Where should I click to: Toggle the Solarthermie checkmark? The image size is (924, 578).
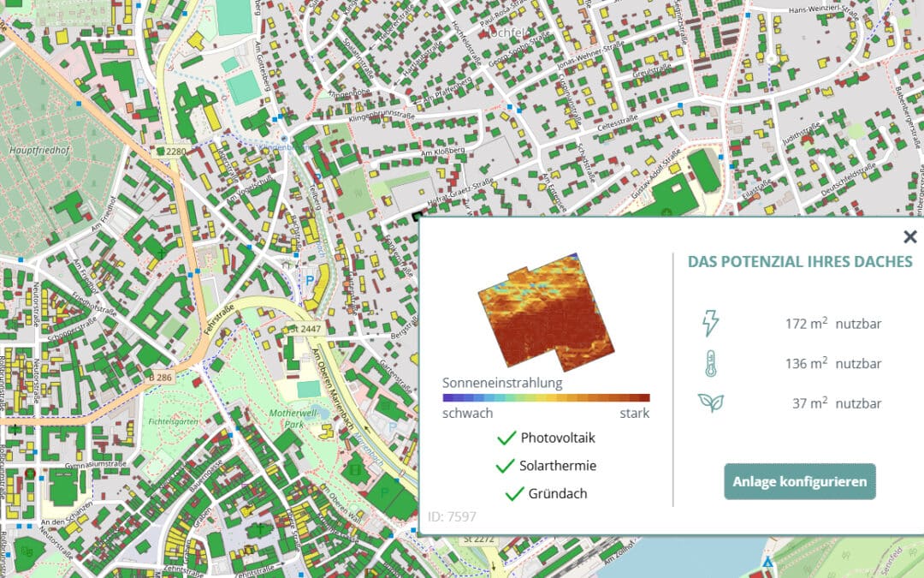pos(505,467)
